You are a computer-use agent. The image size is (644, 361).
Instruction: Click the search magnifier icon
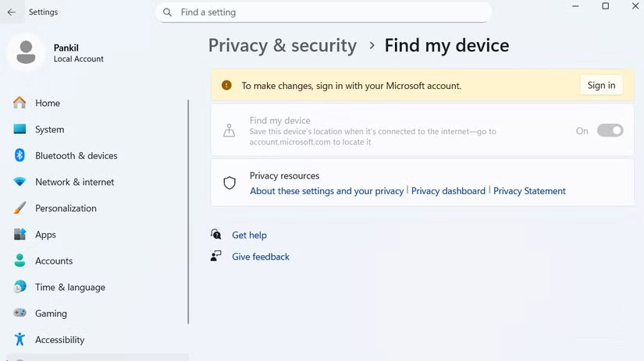coord(167,12)
